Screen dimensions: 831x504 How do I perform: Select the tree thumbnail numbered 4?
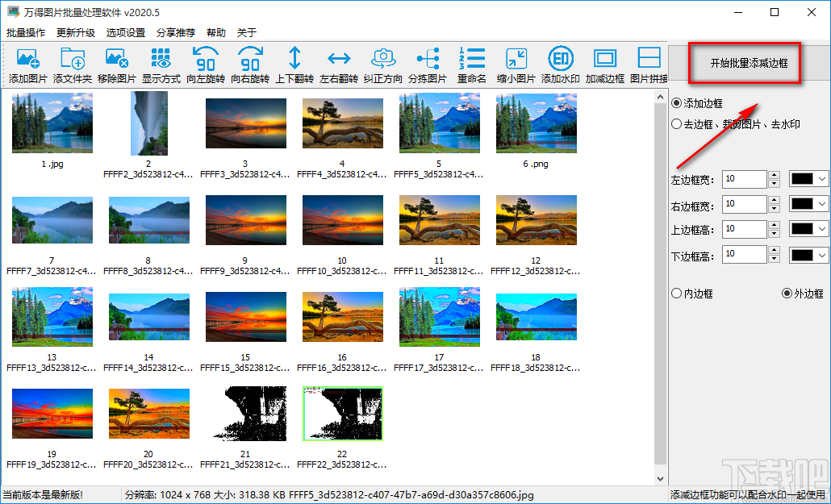click(343, 123)
